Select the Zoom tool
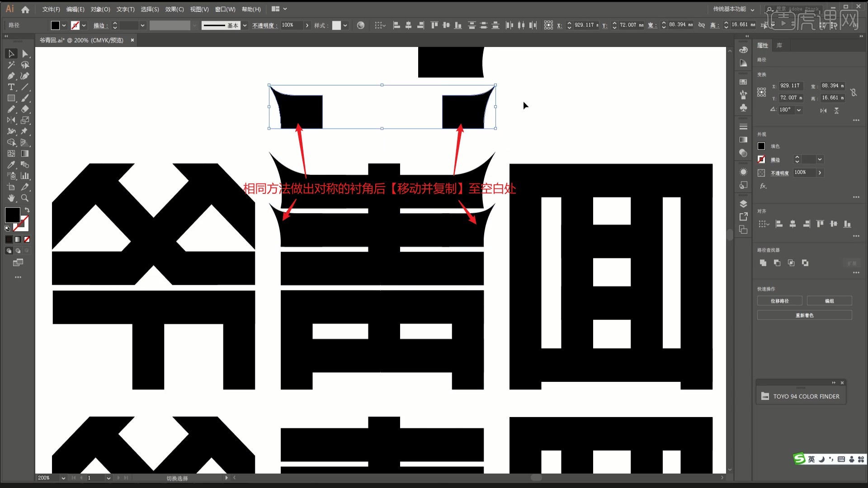Image resolution: width=868 pixels, height=488 pixels. pos(24,198)
